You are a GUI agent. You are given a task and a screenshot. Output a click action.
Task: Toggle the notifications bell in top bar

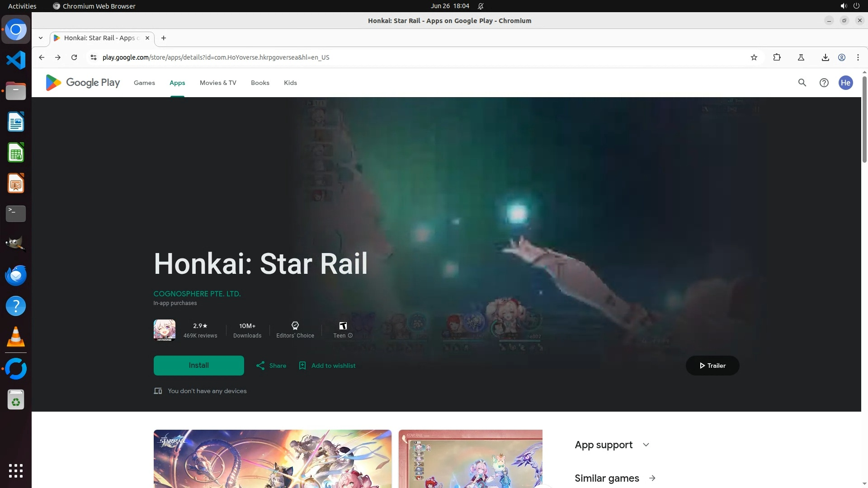click(481, 6)
